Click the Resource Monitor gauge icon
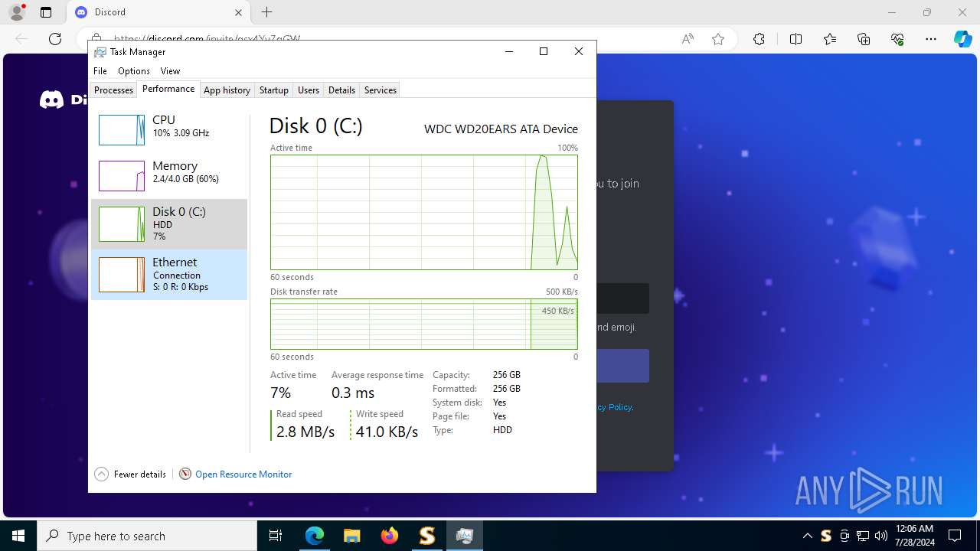 [185, 474]
